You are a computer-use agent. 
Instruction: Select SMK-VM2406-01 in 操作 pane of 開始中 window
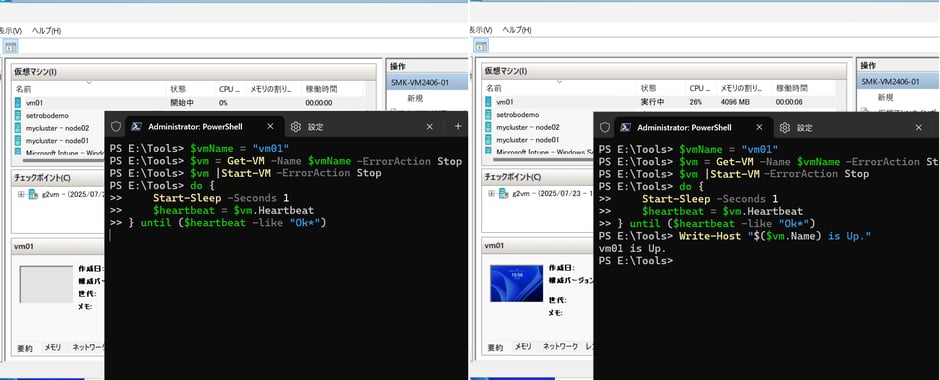[x=427, y=82]
